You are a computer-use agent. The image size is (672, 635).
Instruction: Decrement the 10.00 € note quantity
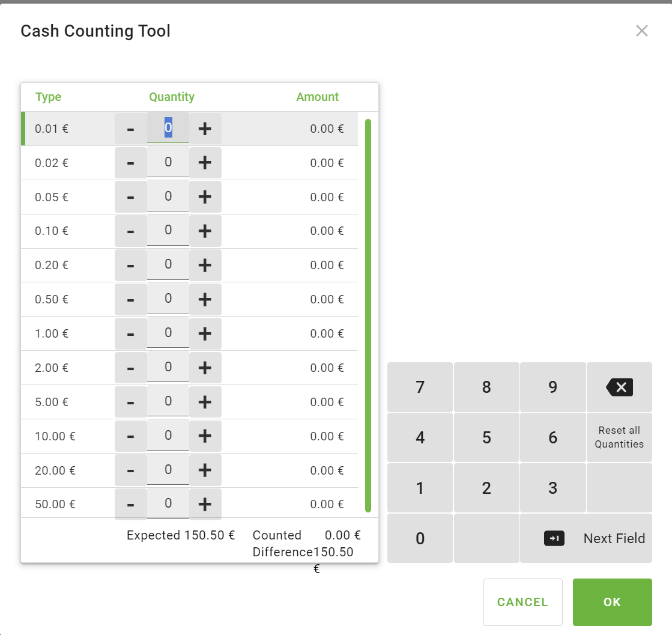point(131,436)
